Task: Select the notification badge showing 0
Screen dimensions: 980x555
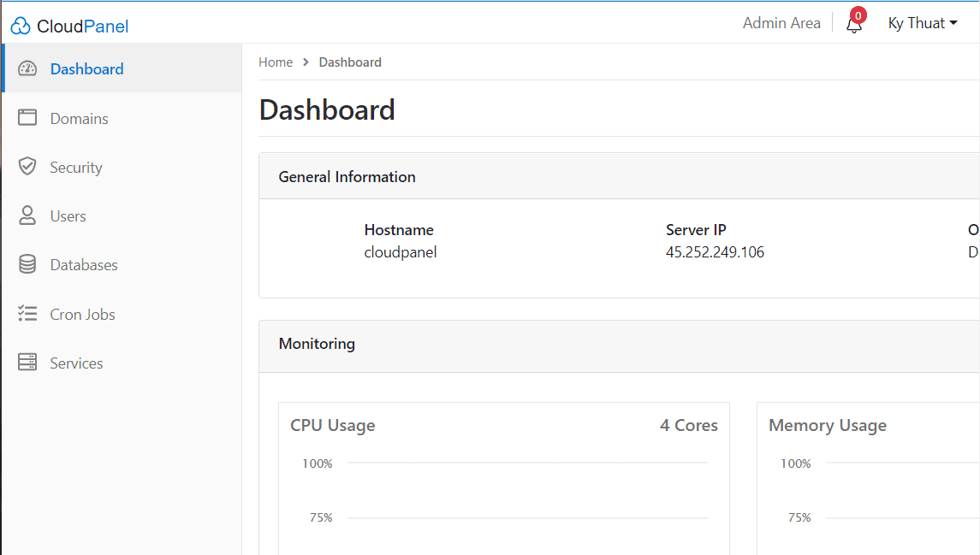Action: [858, 15]
